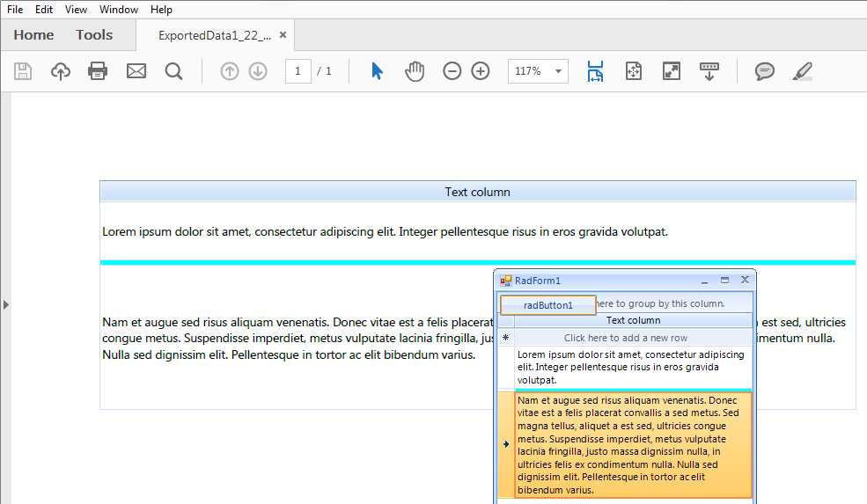Click the current row arrow indicator
Screen dimensions: 867x504
coord(506,444)
